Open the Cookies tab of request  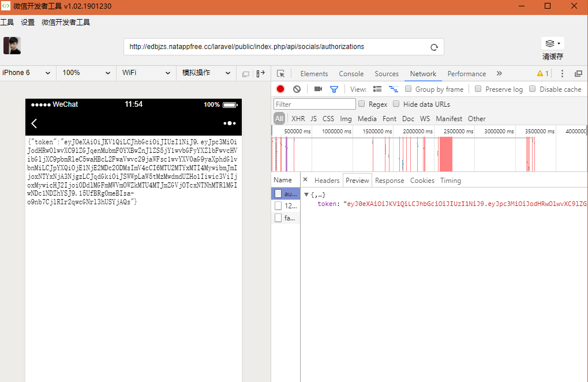pyautogui.click(x=422, y=180)
